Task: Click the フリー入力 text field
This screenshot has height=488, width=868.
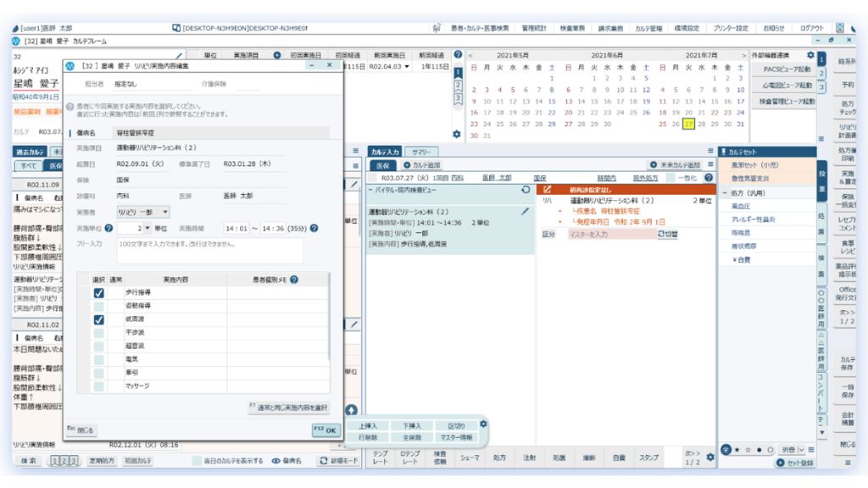Action: coord(209,250)
